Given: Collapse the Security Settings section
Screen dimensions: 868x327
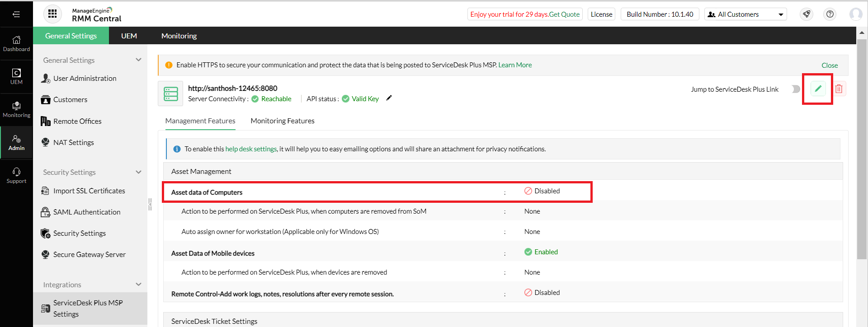Looking at the screenshot, I should tap(138, 172).
